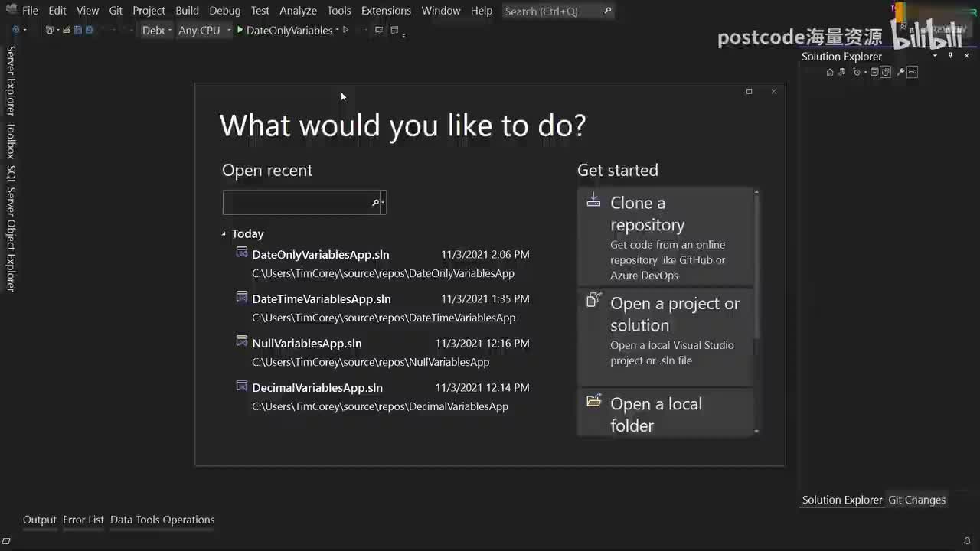Click Collapse All in Solution Explorer toolbar
The height and width of the screenshot is (551, 980).
[874, 72]
